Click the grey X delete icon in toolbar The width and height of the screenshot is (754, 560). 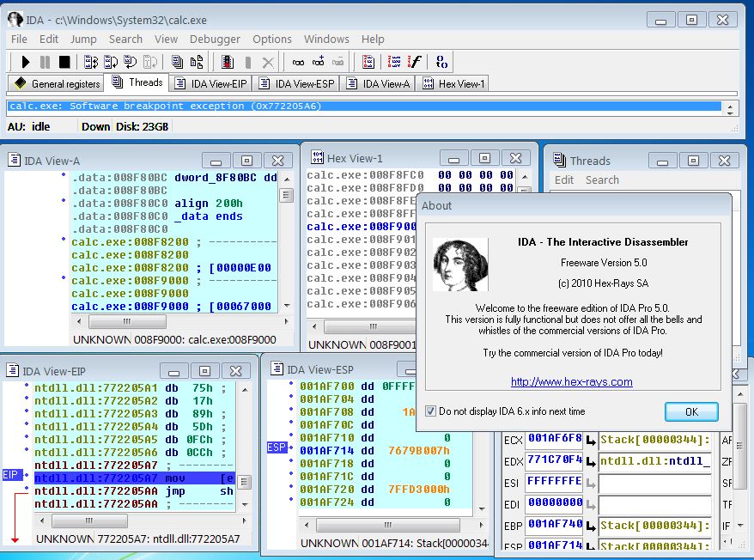click(x=268, y=62)
